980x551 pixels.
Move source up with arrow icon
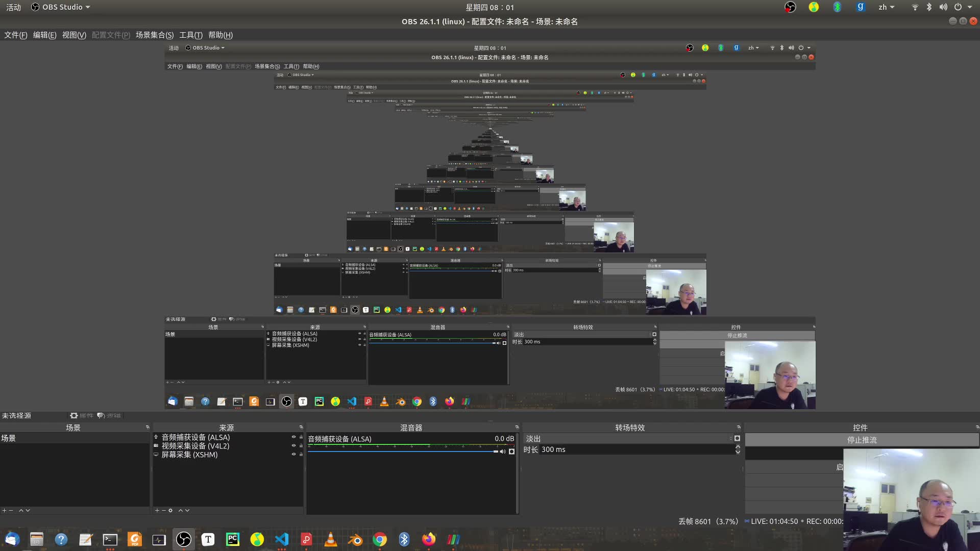(x=180, y=510)
